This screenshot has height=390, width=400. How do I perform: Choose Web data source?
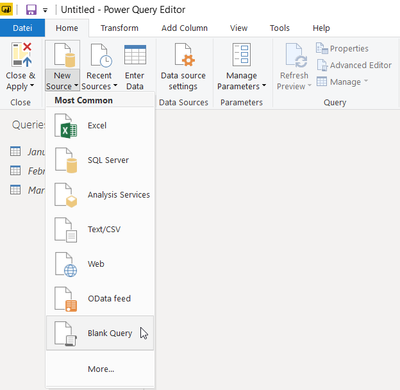point(100,264)
